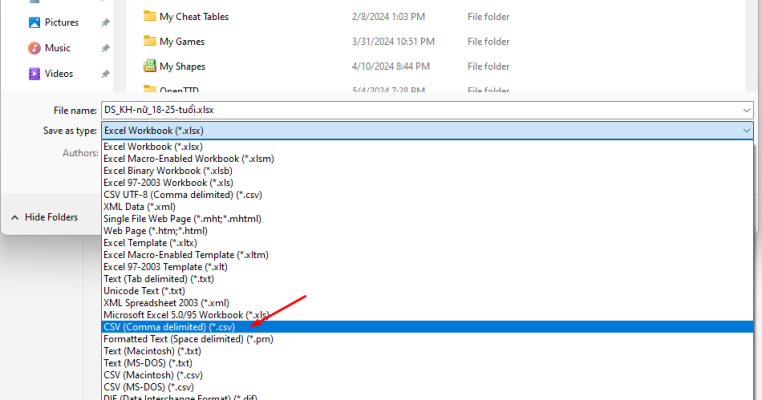Collapse the Save as type dropdown
The image size is (762, 400).
(746, 130)
